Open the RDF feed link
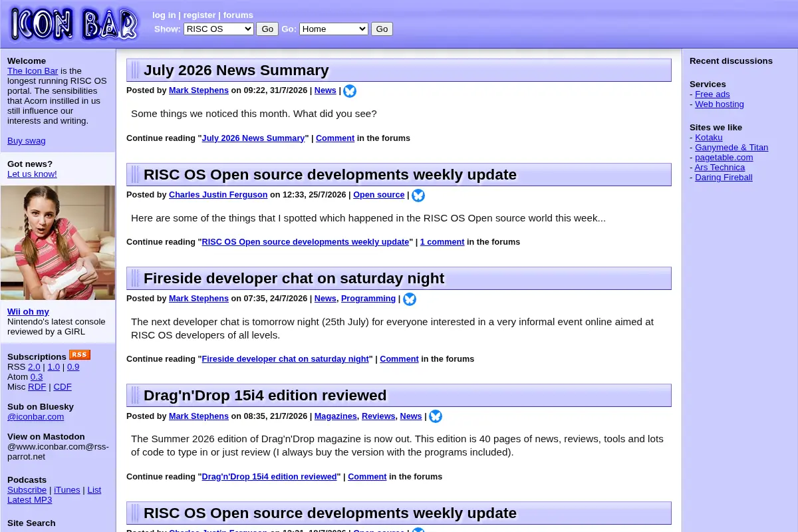The image size is (798, 532). tap(37, 386)
